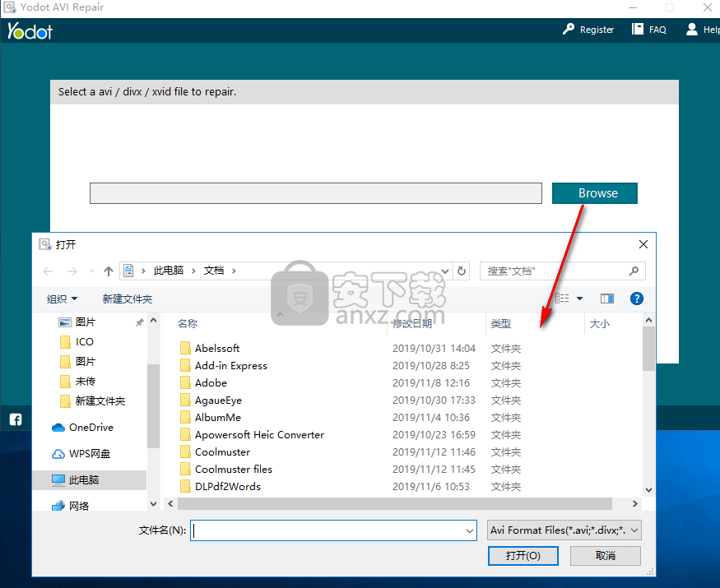Screen dimensions: 720x588
Task: Go back in the Open dialog
Action: [48, 271]
